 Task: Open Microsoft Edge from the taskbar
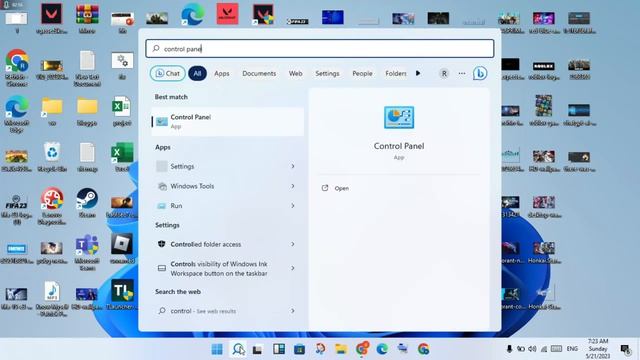pyautogui.click(x=382, y=349)
